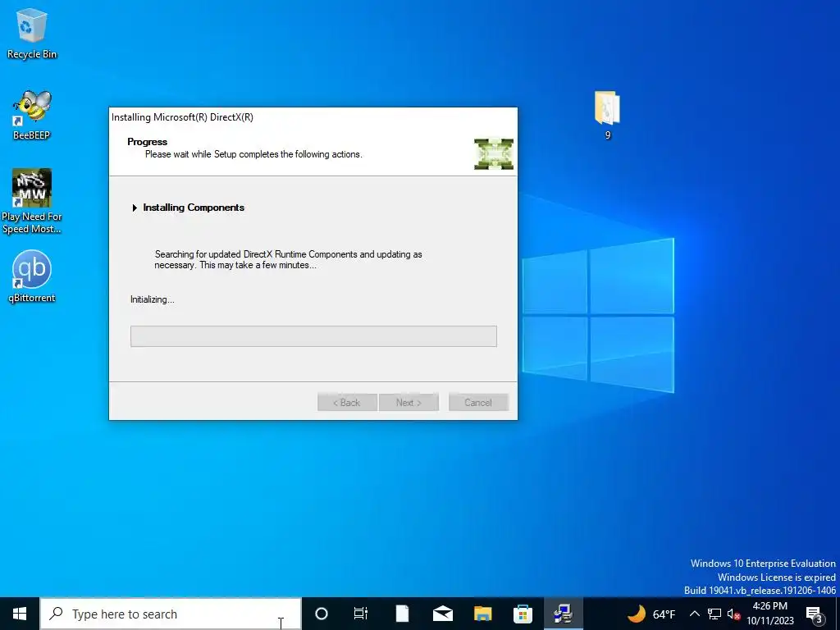Open the Action Center notifications icon
This screenshot has height=630, width=840.
(x=815, y=614)
